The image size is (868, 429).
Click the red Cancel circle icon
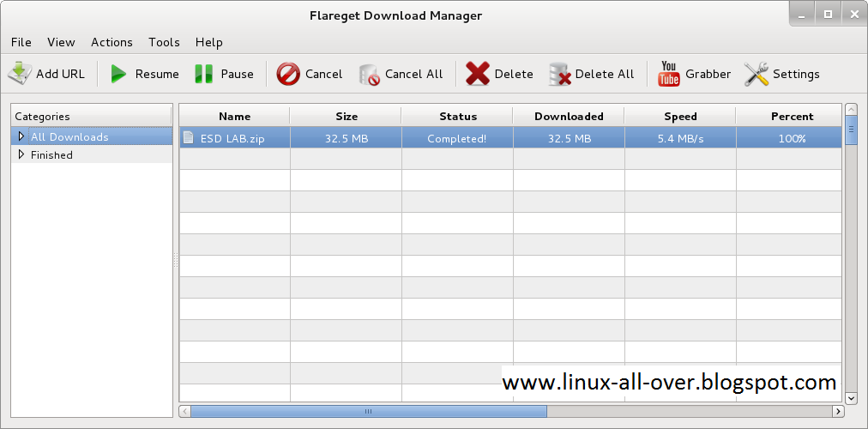(288, 74)
